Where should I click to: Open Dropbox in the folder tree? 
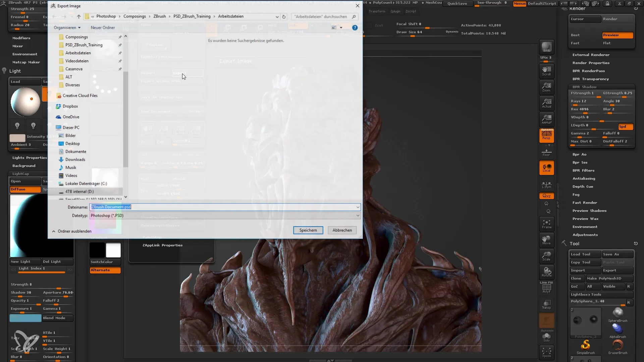pyautogui.click(x=70, y=106)
